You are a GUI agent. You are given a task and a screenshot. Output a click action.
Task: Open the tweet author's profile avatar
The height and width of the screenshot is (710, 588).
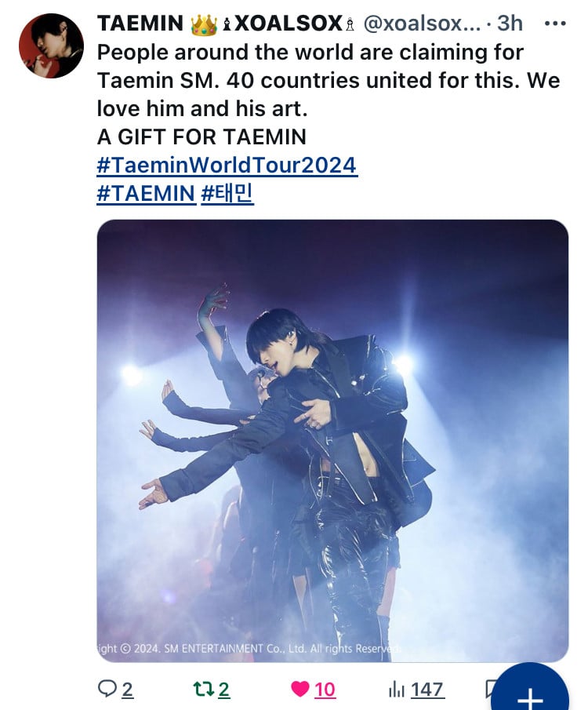click(x=51, y=46)
